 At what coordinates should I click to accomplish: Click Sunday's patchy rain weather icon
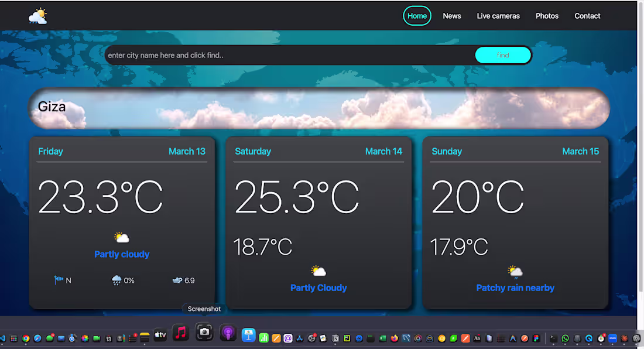[515, 270]
